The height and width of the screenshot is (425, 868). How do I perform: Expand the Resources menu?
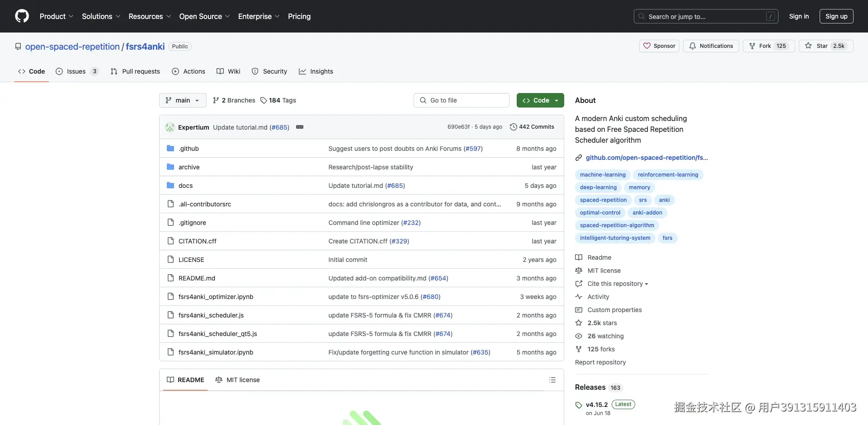(x=150, y=16)
